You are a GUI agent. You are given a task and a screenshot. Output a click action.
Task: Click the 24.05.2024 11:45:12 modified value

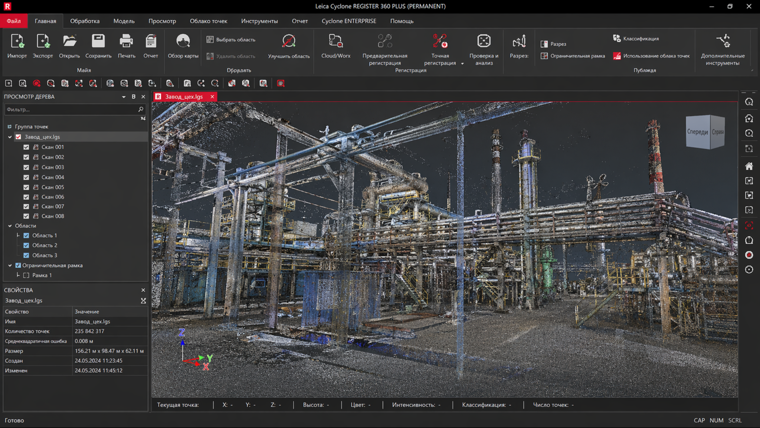(x=98, y=370)
